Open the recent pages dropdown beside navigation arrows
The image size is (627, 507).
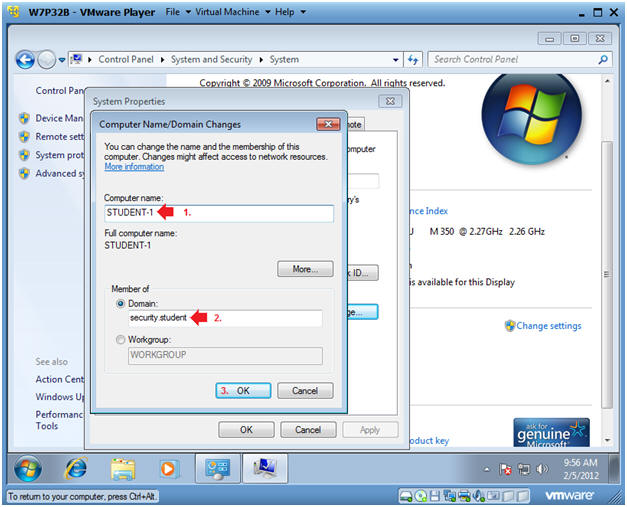coord(62,60)
